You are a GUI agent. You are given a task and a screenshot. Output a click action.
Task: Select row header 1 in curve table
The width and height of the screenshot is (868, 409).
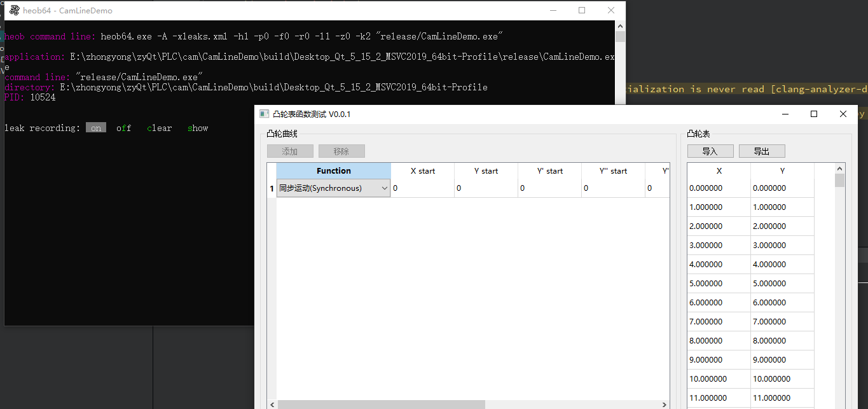pos(272,188)
